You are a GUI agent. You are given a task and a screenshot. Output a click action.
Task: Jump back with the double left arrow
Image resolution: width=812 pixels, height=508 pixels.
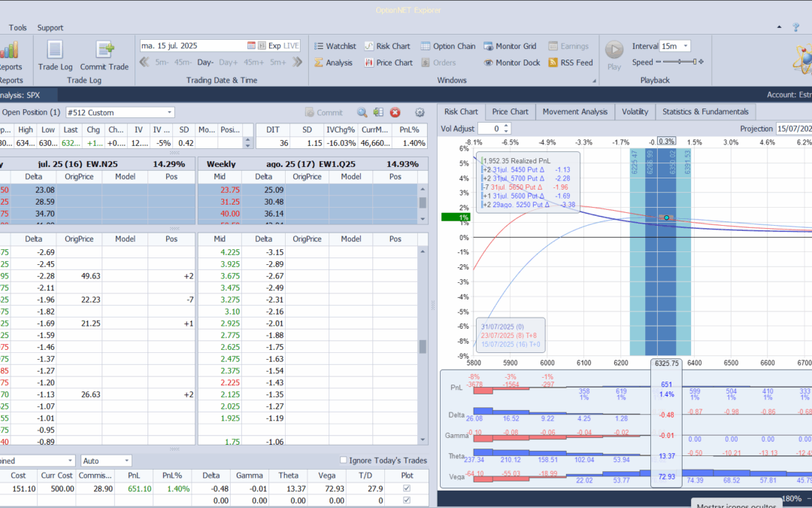144,62
